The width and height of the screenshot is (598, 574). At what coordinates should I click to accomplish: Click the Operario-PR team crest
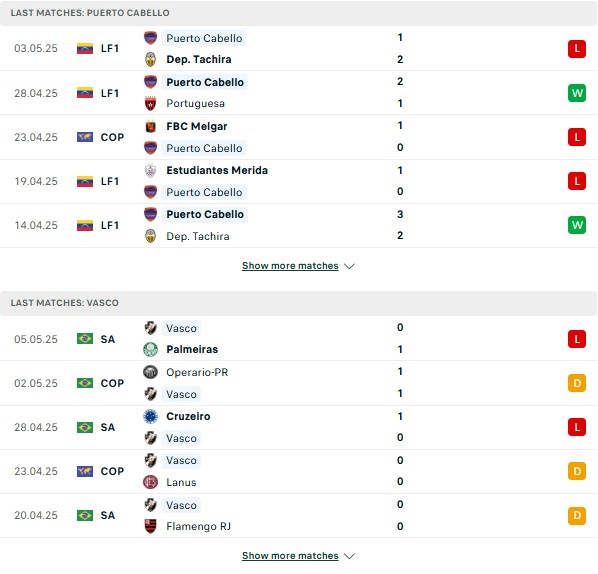150,372
